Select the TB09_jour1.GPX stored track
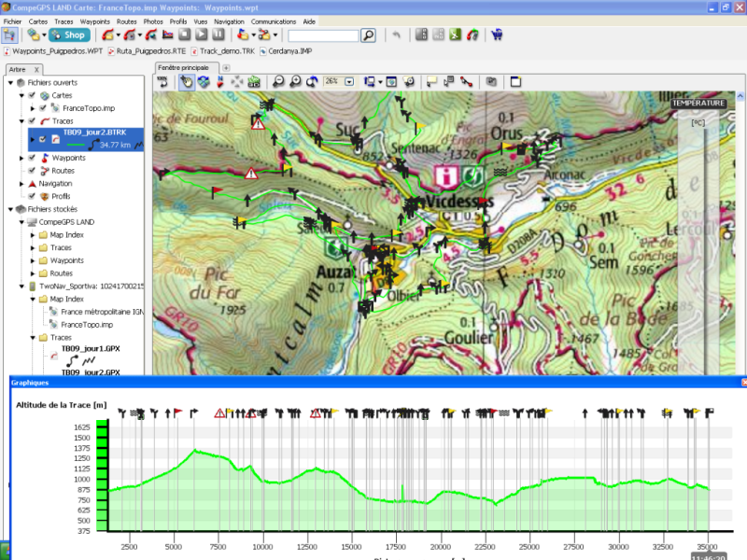The height and width of the screenshot is (560, 747). [x=91, y=348]
